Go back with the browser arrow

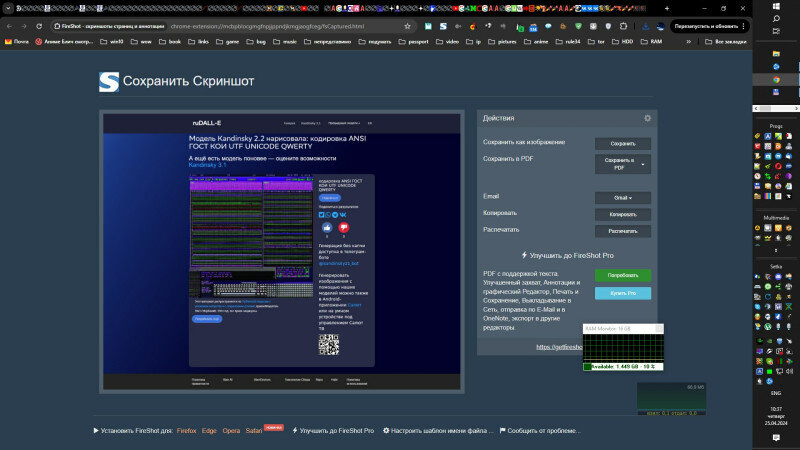coord(9,26)
